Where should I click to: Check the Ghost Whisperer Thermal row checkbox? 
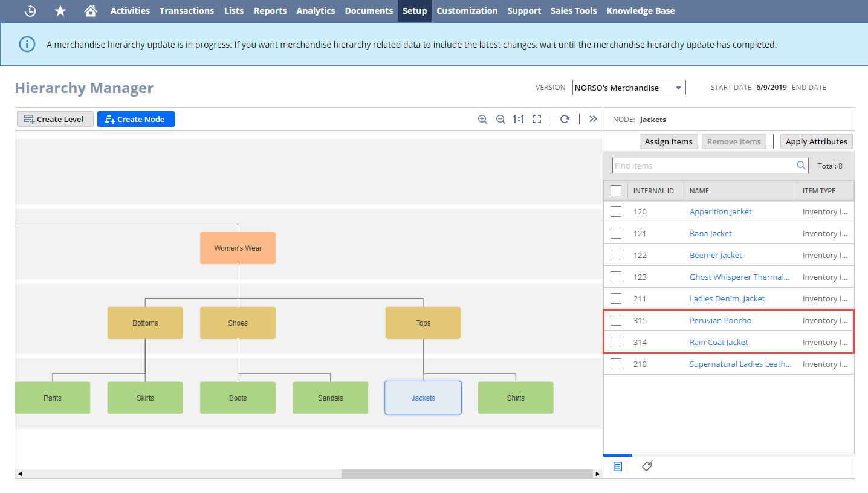tap(616, 277)
